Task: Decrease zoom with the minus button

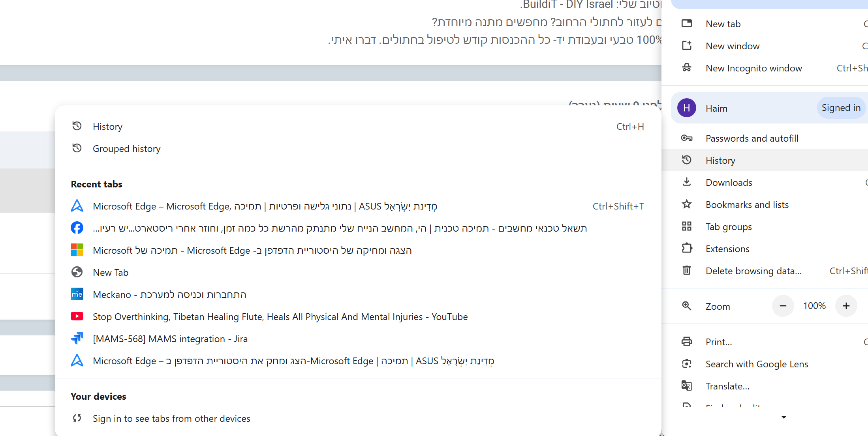Action: click(783, 306)
